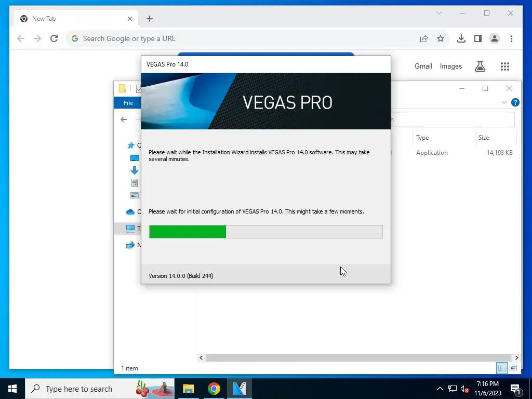Open Google apps grid
Image resolution: width=532 pixels, height=399 pixels.
pyautogui.click(x=505, y=66)
